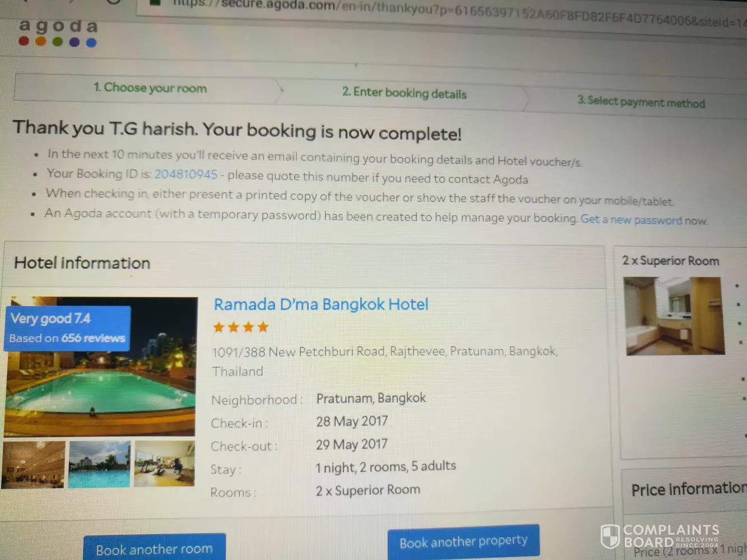Click the 'Very good 7.4' rating badge
747x560 pixels.
(x=68, y=328)
